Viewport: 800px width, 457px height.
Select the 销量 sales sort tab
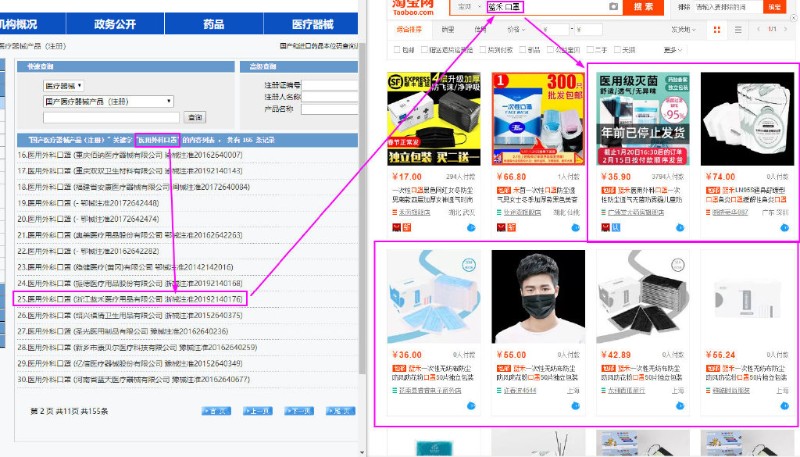click(x=447, y=29)
